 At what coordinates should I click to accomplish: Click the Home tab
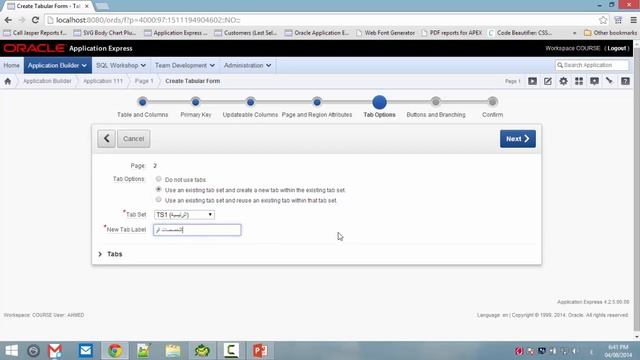click(11, 65)
